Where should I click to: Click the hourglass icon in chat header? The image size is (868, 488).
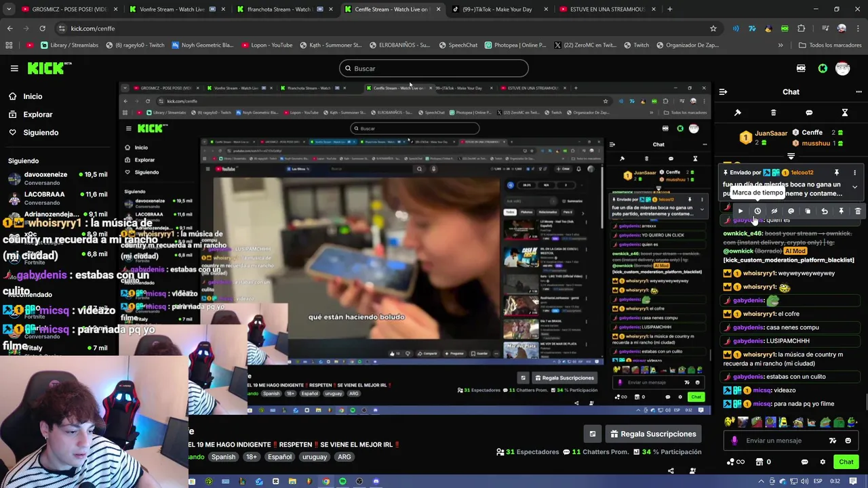coord(845,113)
